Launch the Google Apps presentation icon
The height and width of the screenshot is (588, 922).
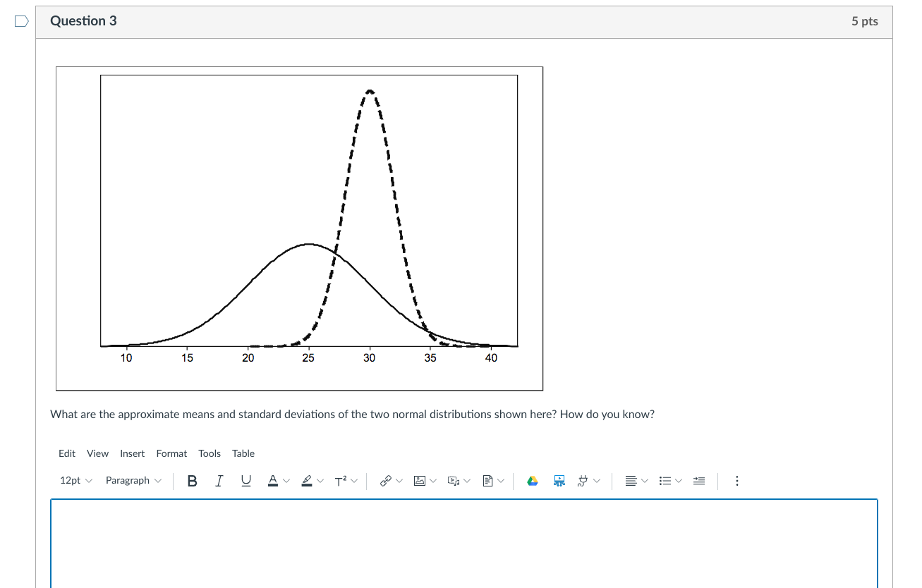pyautogui.click(x=559, y=480)
